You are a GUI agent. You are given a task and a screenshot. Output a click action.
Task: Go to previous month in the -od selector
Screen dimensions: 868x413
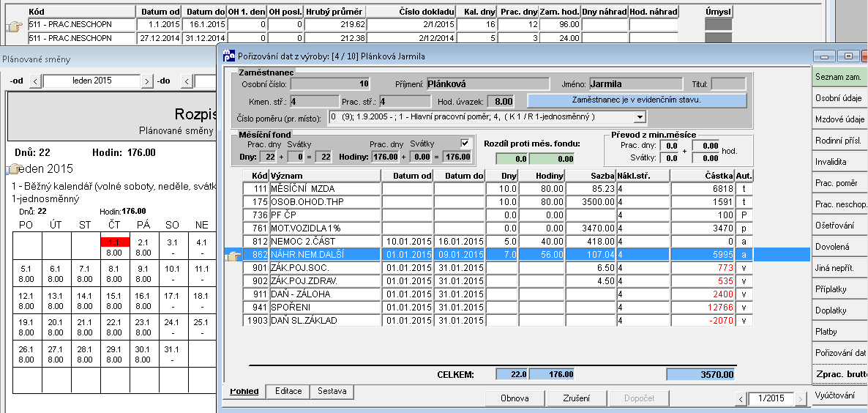35,81
